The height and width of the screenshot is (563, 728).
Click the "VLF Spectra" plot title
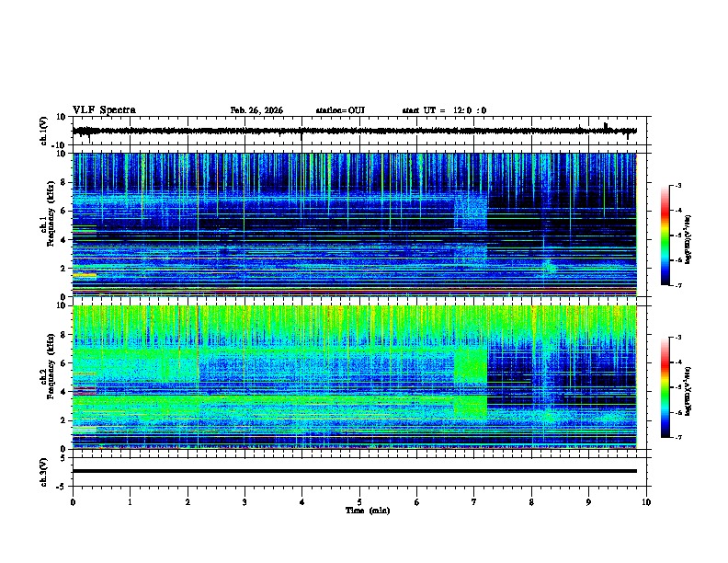click(104, 110)
